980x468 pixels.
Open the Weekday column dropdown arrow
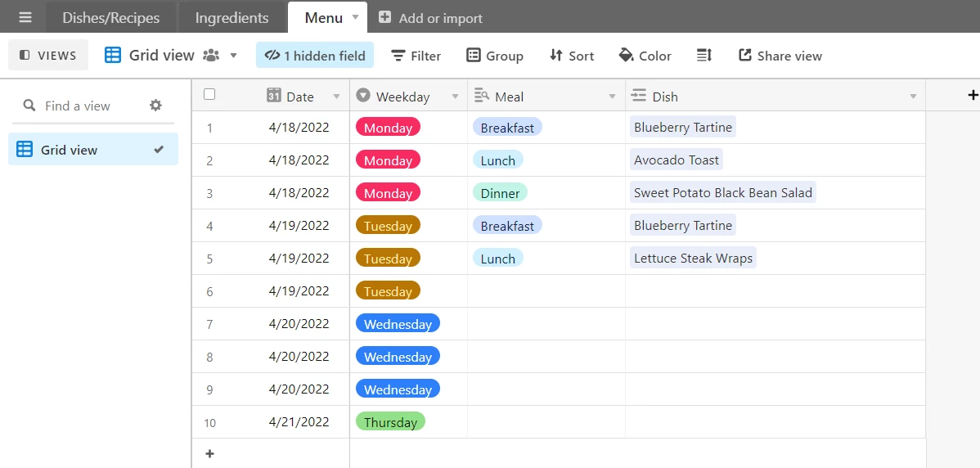(455, 97)
